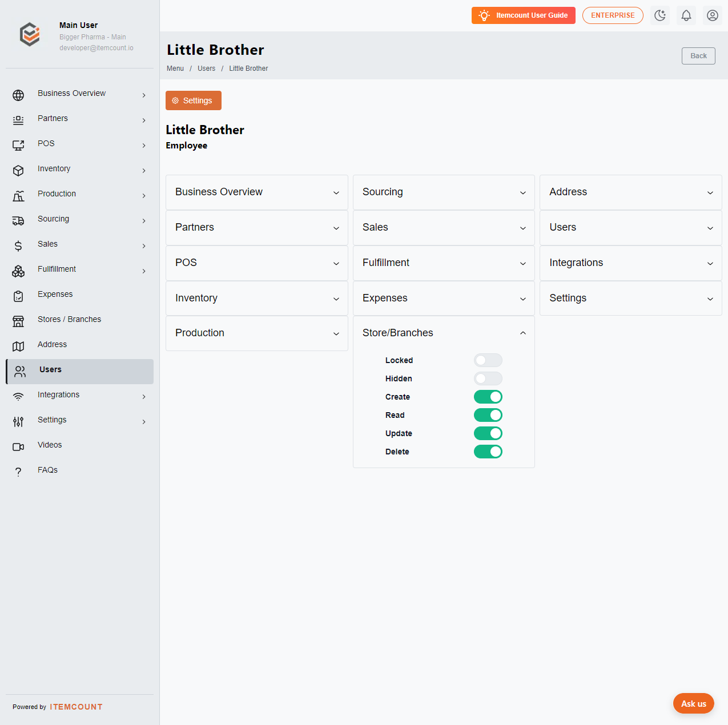Expand the Sourcing permissions panel
The width and height of the screenshot is (728, 725).
coord(444,192)
